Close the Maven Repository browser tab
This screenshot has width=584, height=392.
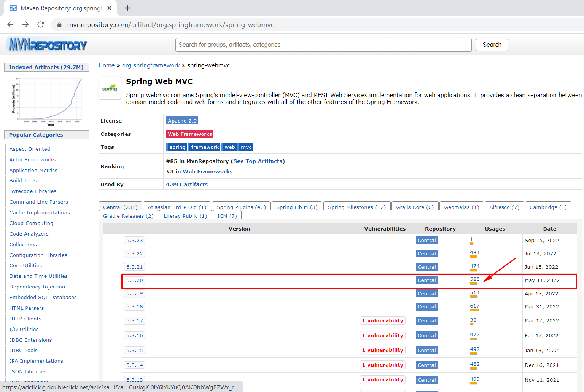(110, 8)
